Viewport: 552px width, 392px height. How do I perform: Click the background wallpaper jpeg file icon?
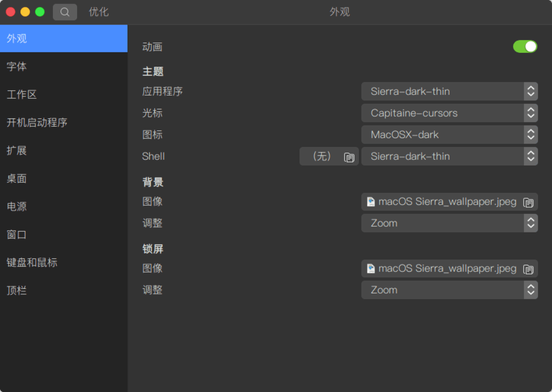pyautogui.click(x=371, y=202)
